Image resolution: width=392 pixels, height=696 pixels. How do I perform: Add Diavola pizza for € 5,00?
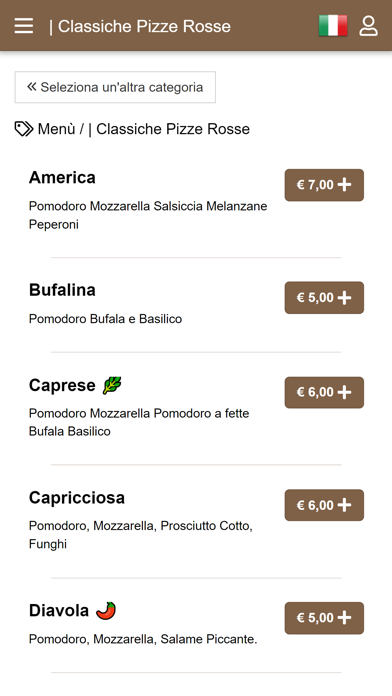pyautogui.click(x=324, y=618)
